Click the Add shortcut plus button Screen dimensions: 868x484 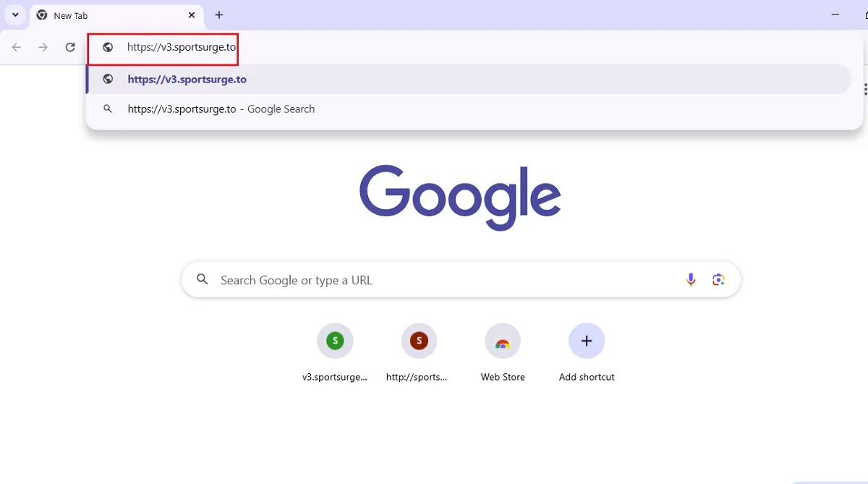587,341
